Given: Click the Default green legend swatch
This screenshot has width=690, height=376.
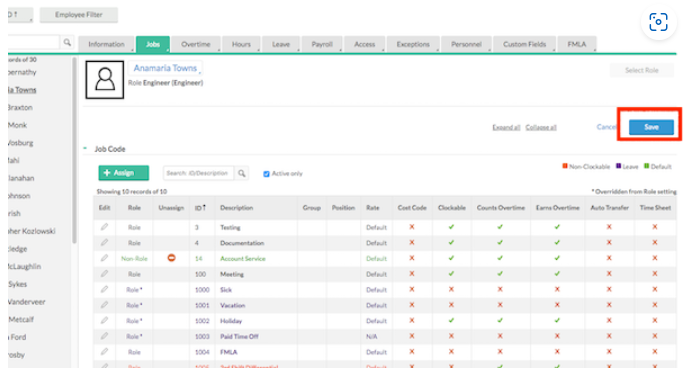Looking at the screenshot, I should [646, 166].
